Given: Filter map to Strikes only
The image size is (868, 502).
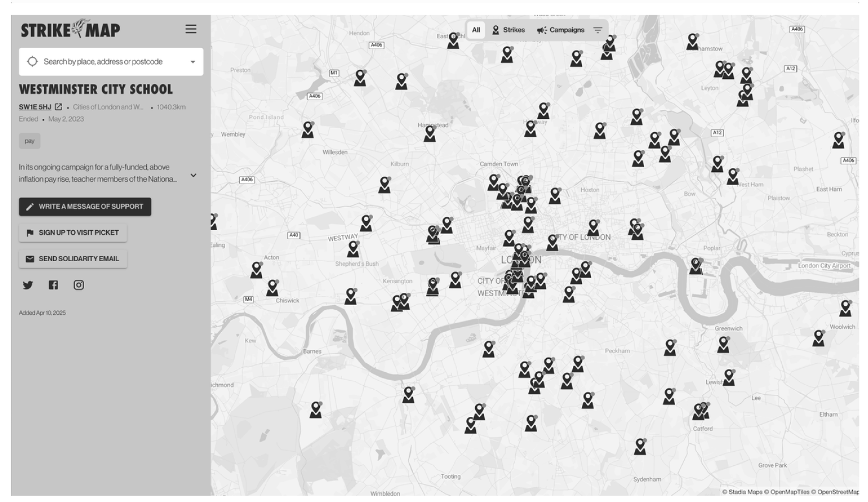Looking at the screenshot, I should (508, 30).
